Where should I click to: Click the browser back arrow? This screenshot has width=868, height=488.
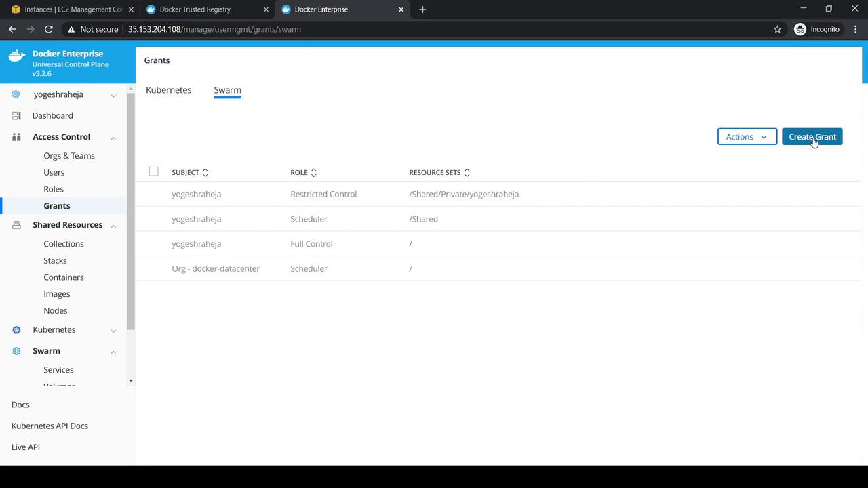click(x=12, y=29)
